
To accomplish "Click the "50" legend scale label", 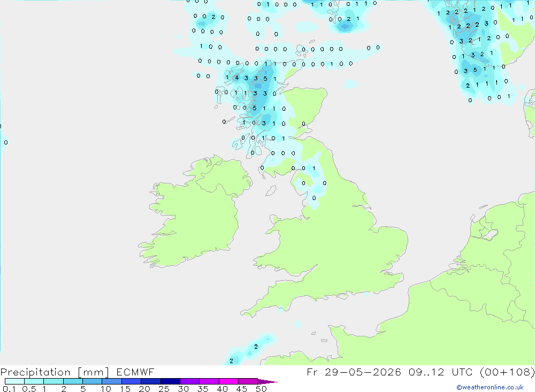I will [x=261, y=389].
